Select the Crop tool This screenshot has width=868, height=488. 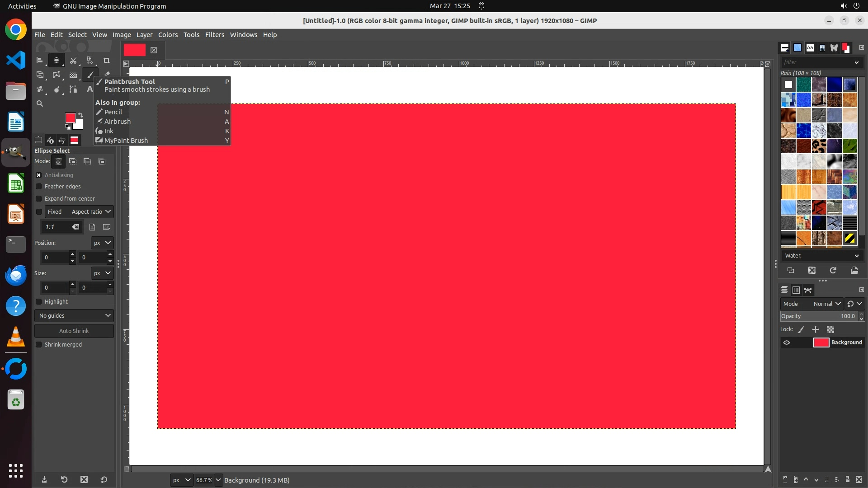pos(106,60)
